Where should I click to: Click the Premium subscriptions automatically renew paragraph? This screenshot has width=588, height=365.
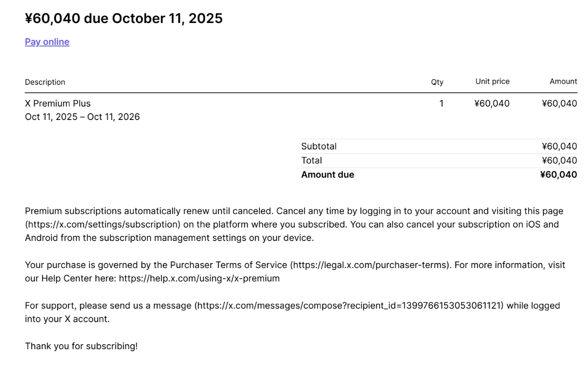point(294,225)
